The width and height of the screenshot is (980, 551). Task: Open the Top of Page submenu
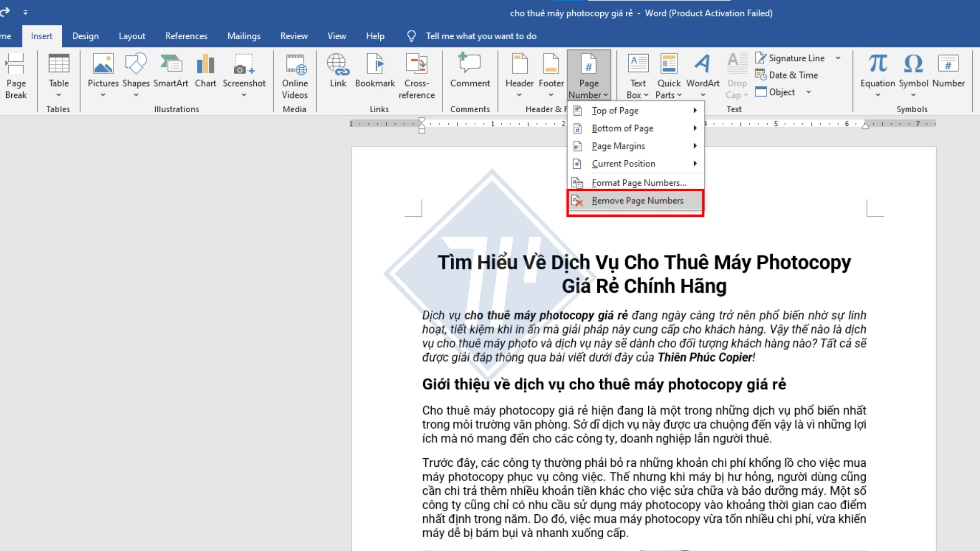click(615, 110)
